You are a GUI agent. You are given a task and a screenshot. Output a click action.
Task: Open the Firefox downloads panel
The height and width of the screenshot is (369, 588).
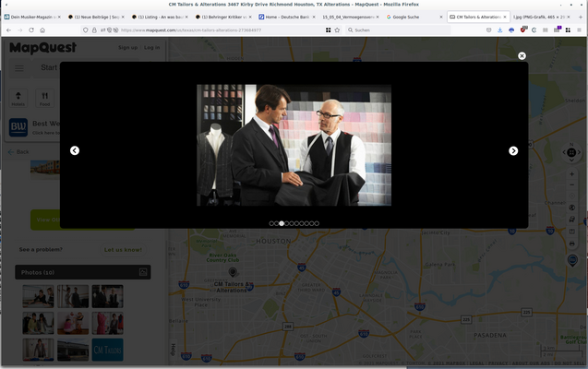pyautogui.click(x=500, y=30)
